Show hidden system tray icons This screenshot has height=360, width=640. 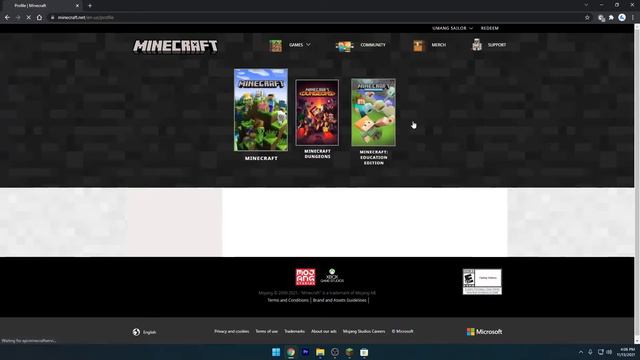pos(581,352)
